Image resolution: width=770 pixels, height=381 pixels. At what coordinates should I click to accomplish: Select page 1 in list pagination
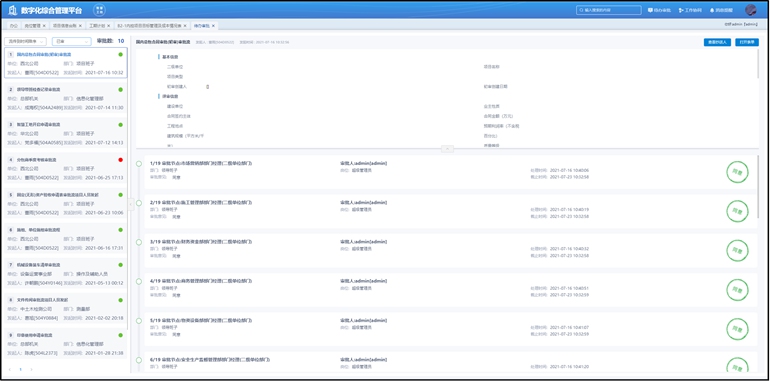click(x=20, y=369)
